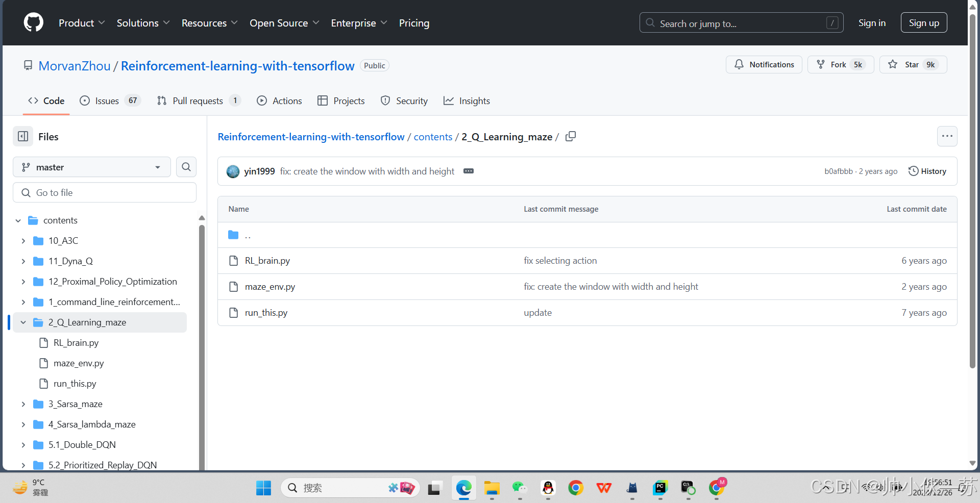This screenshot has width=980, height=503.
Task: Open the b0afbbb commit hash link
Action: [x=839, y=171]
